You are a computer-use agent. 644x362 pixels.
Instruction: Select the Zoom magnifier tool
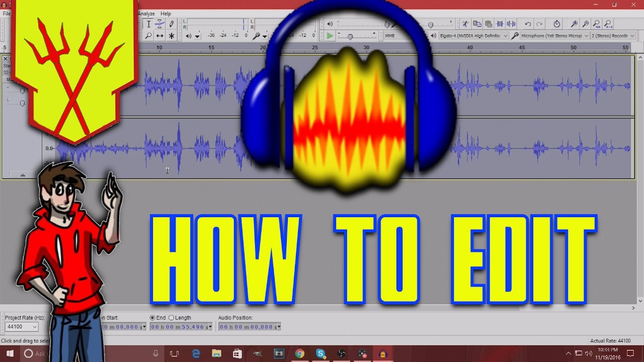click(x=148, y=36)
